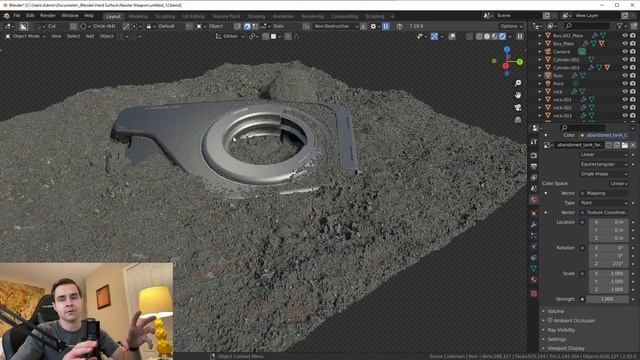
Task: Open the Global transform orientation dropdown
Action: point(230,36)
